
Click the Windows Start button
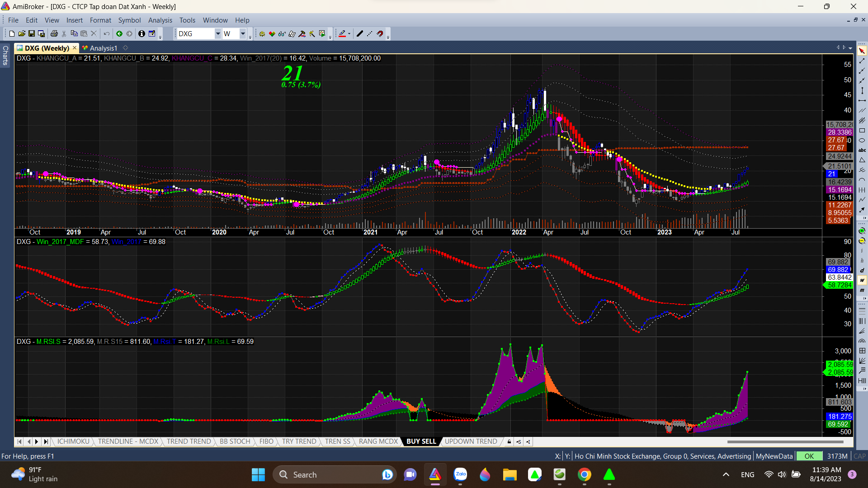pyautogui.click(x=258, y=475)
